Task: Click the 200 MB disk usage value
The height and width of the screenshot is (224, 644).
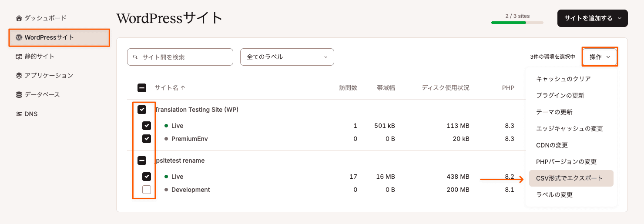Action: click(x=458, y=190)
